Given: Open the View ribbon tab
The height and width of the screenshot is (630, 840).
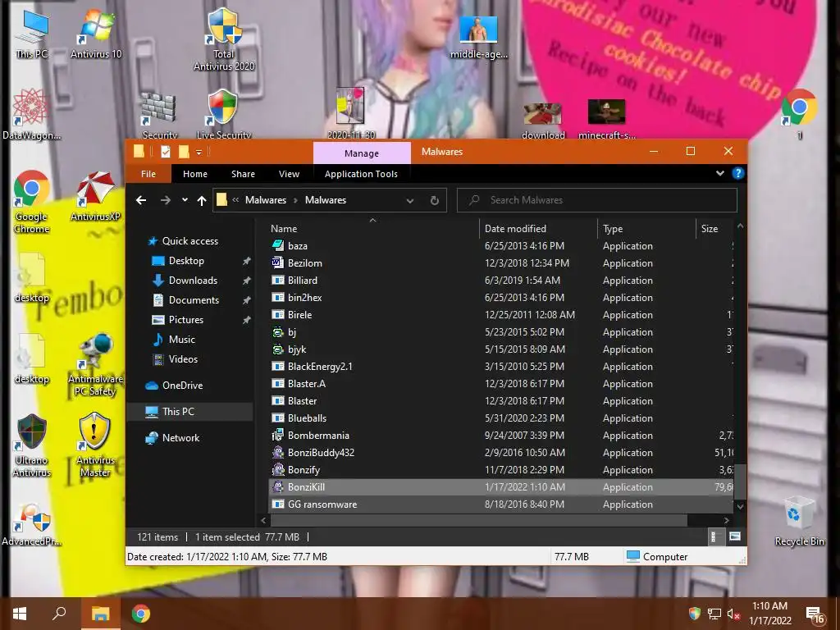Looking at the screenshot, I should (289, 174).
